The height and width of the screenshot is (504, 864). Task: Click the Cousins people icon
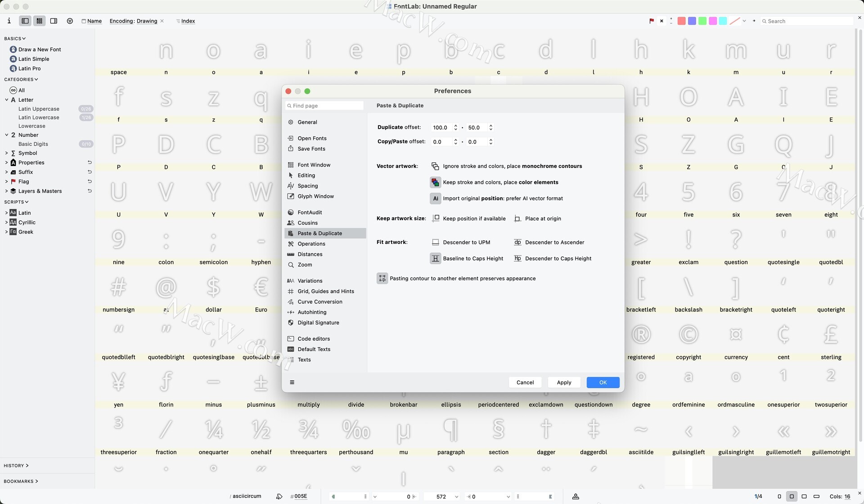click(291, 223)
